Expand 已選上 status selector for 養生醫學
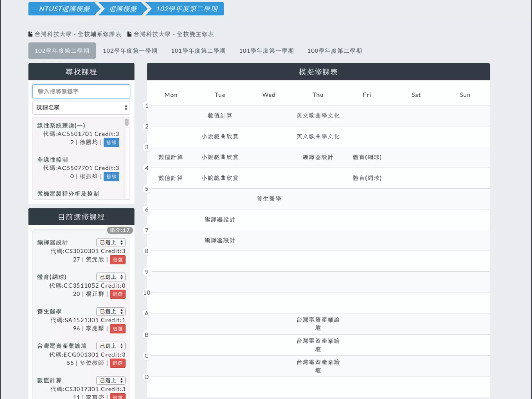 tap(111, 311)
